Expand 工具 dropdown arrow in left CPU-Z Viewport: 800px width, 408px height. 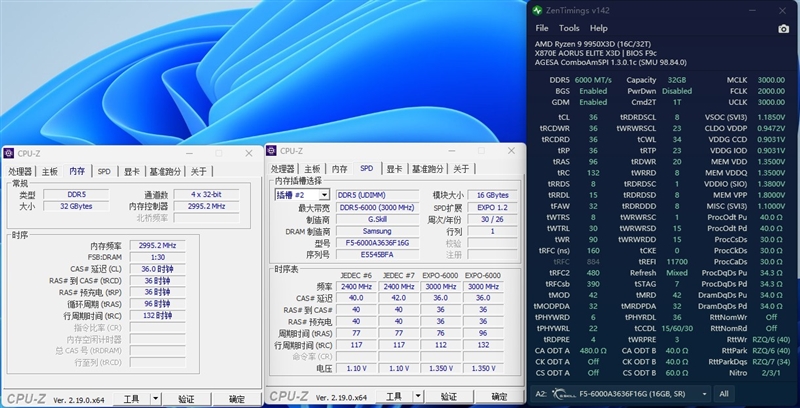[156, 399]
